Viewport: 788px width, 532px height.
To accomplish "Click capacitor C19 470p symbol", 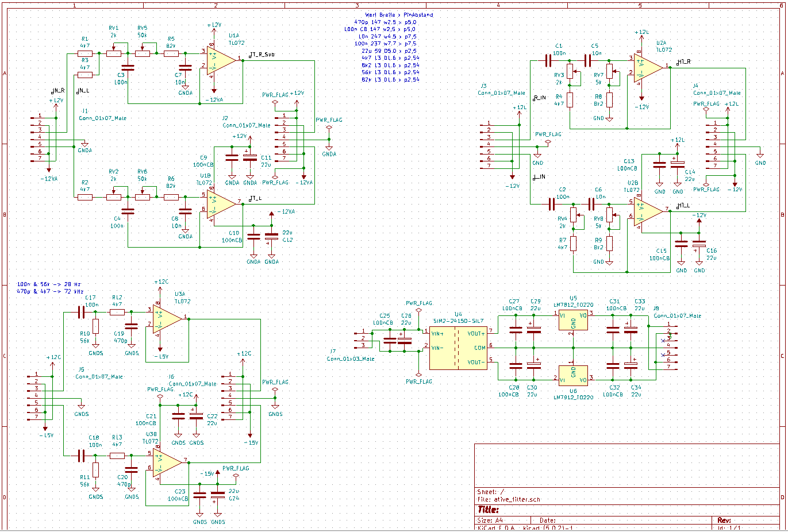I will pyautogui.click(x=132, y=326).
